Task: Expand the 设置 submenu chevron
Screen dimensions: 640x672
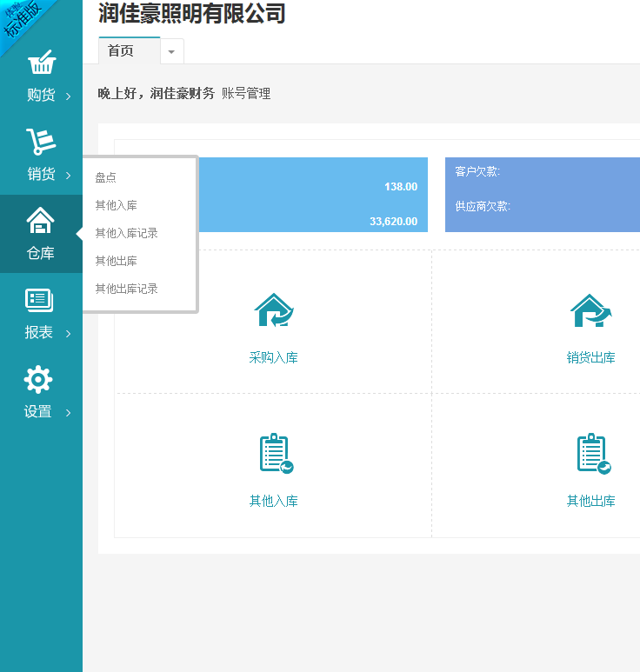Action: 68,413
